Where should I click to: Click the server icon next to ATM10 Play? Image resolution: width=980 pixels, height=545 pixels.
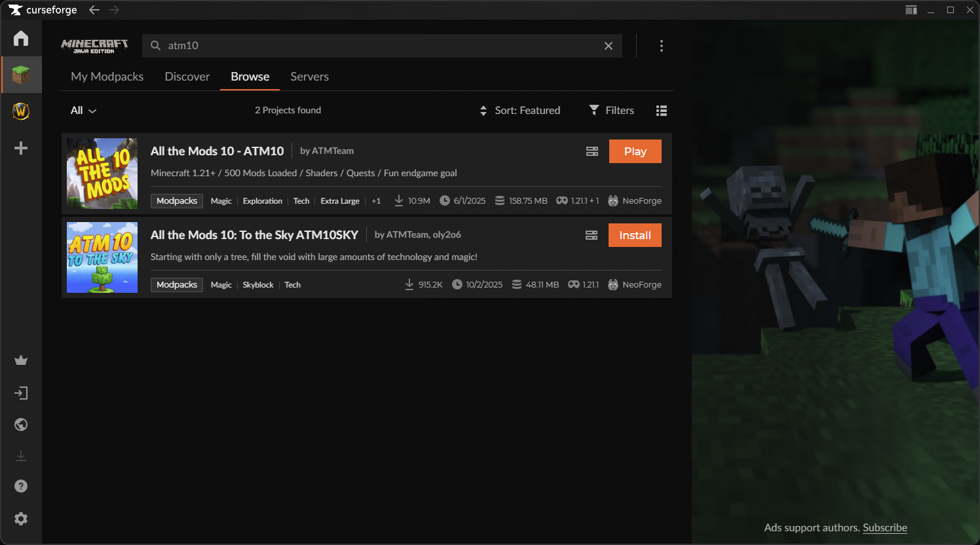(592, 151)
